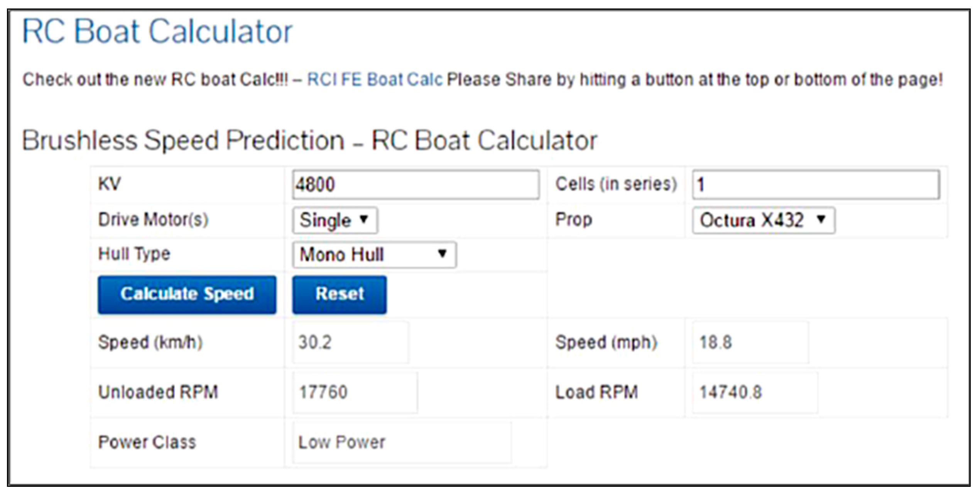Click the Reset button
Screen dimensions: 980x498
click(x=339, y=294)
